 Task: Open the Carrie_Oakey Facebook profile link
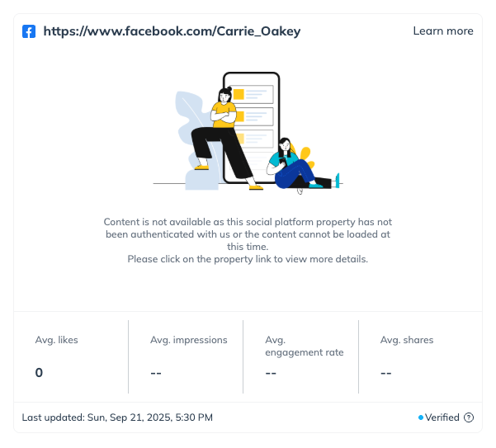click(x=172, y=31)
